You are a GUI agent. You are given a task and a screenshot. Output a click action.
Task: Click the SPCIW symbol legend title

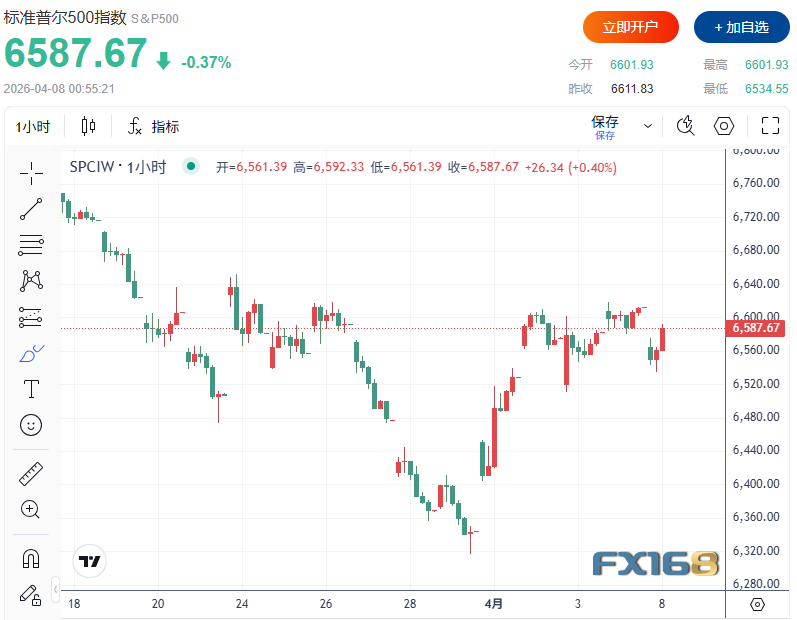[118, 167]
